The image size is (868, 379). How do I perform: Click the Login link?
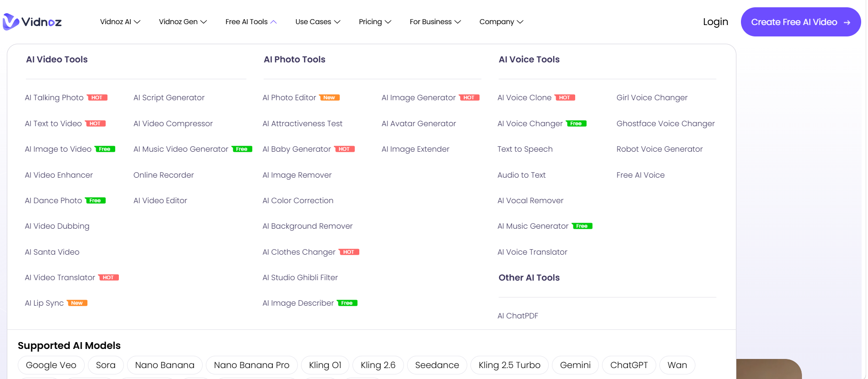pyautogui.click(x=715, y=22)
